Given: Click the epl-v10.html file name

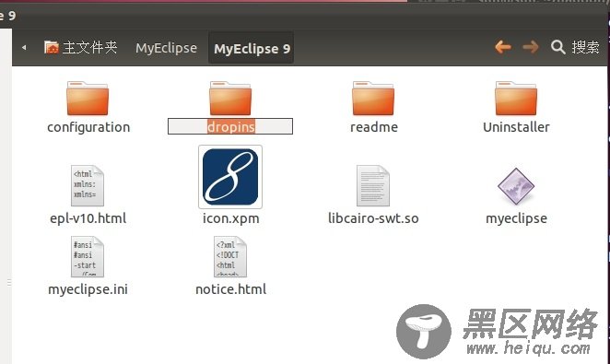Looking at the screenshot, I should tap(88, 218).
